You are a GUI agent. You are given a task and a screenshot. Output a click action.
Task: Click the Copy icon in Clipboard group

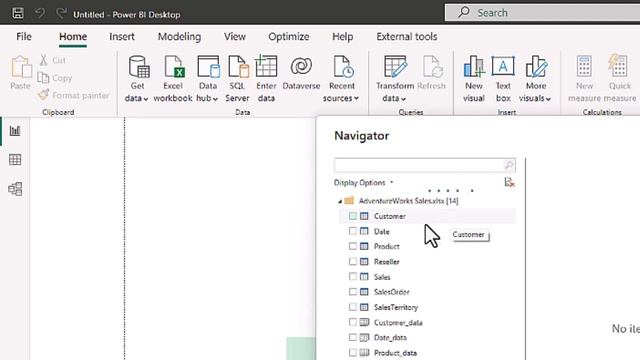(x=43, y=78)
